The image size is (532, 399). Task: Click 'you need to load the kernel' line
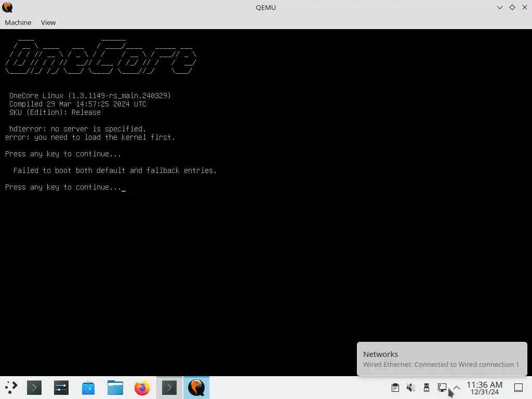90,137
